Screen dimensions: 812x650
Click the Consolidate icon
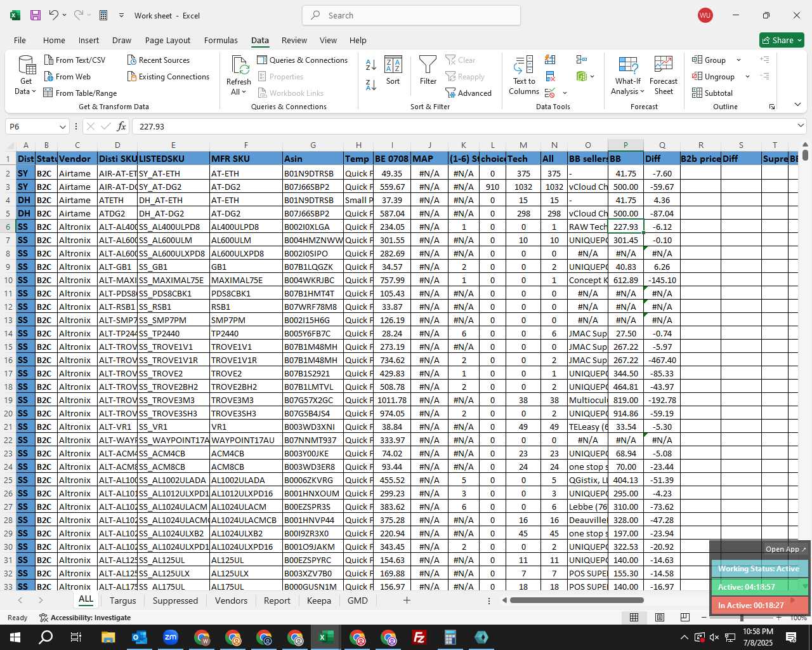point(582,60)
